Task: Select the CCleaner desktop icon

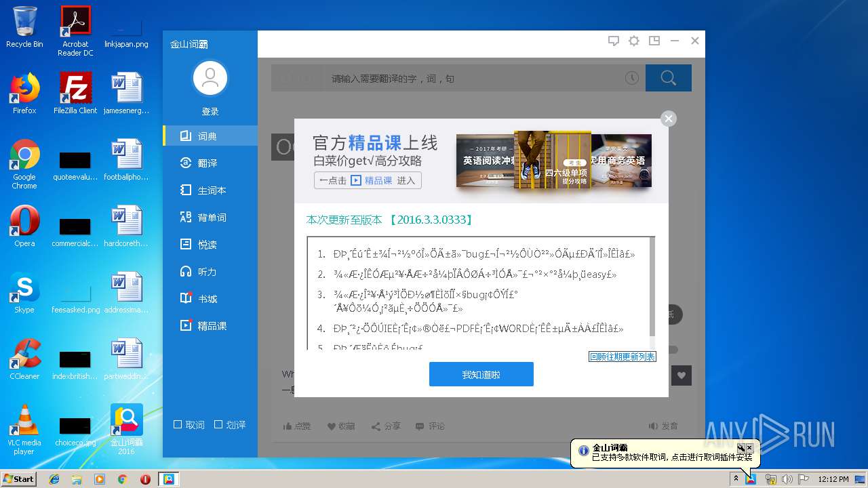Action: click(x=24, y=359)
